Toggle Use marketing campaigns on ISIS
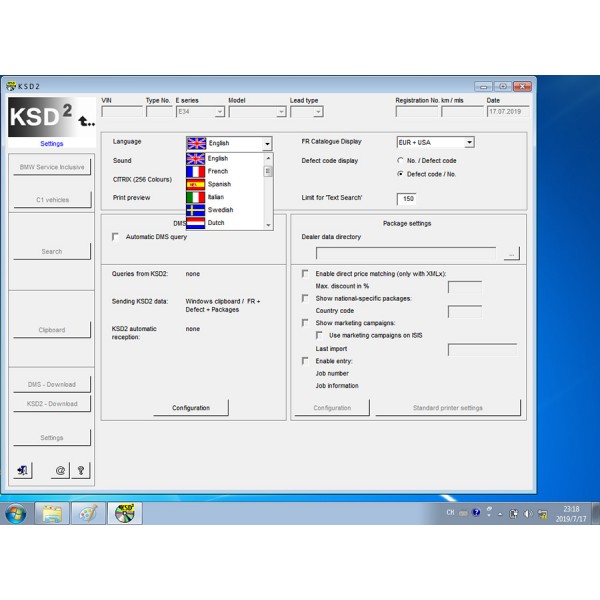The image size is (600, 600). [319, 335]
